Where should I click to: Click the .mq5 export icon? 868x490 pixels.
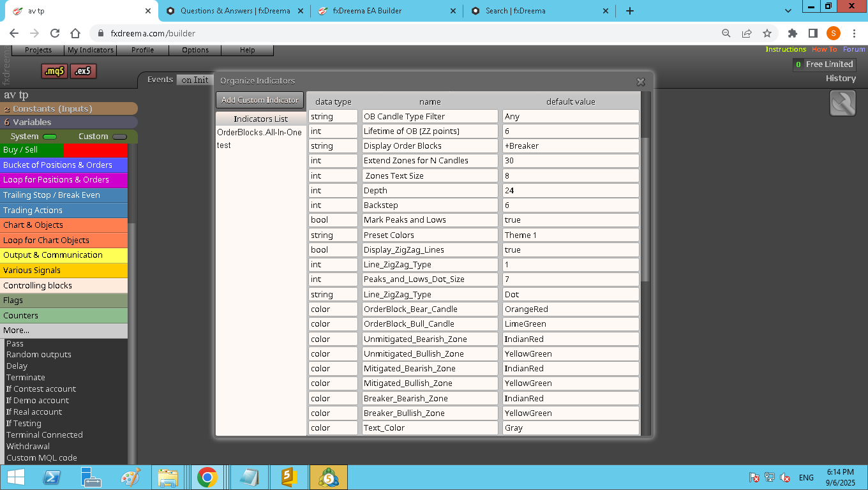[54, 71]
